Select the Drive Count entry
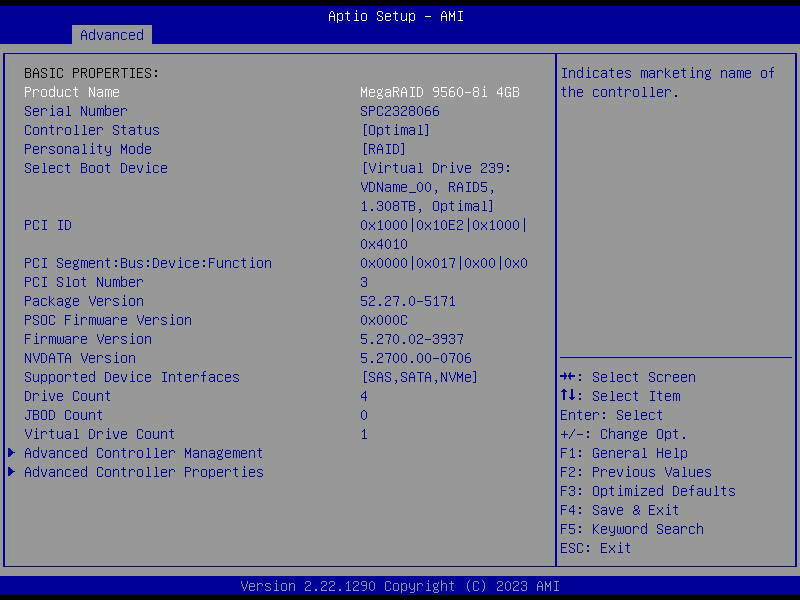The width and height of the screenshot is (800, 600). pyautogui.click(x=68, y=396)
